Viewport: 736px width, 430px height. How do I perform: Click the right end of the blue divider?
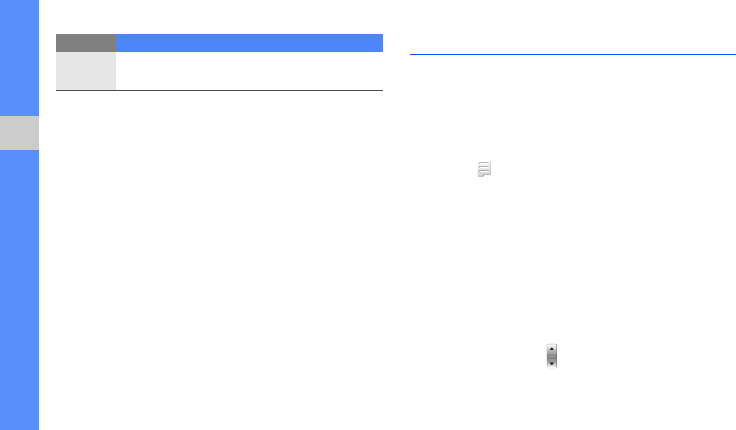click(x=733, y=55)
